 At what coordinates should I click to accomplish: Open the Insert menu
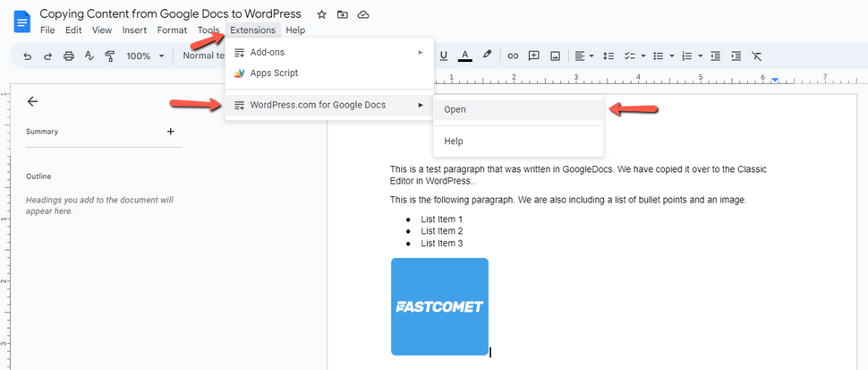pyautogui.click(x=134, y=30)
